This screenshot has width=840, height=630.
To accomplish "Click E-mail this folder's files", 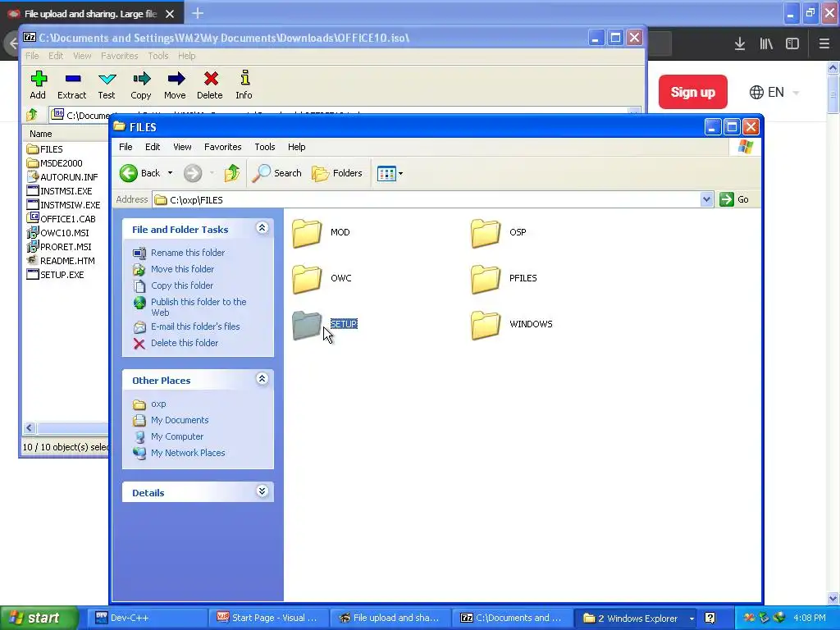I will pyautogui.click(x=195, y=326).
